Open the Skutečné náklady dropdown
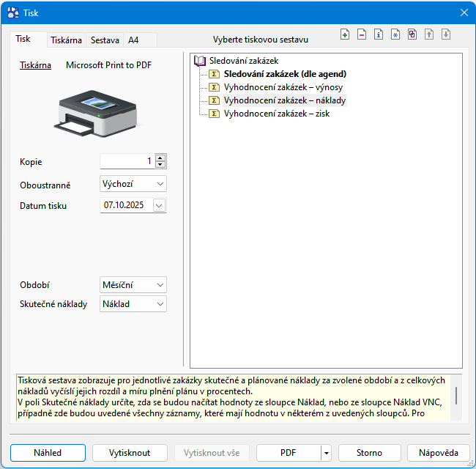The image size is (476, 469). (133, 303)
